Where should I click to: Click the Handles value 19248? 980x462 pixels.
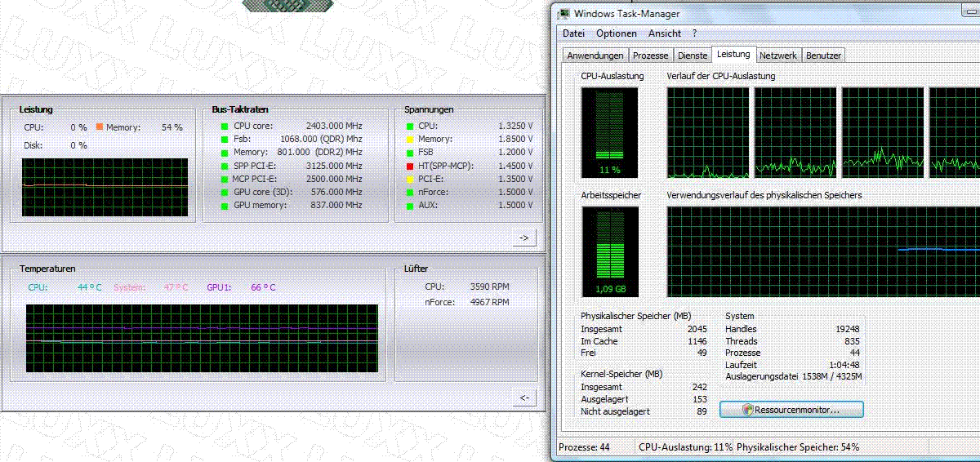(x=847, y=329)
